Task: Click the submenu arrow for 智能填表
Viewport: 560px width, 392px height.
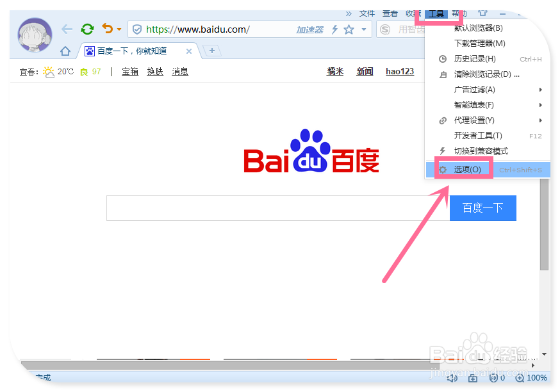Action: [541, 105]
